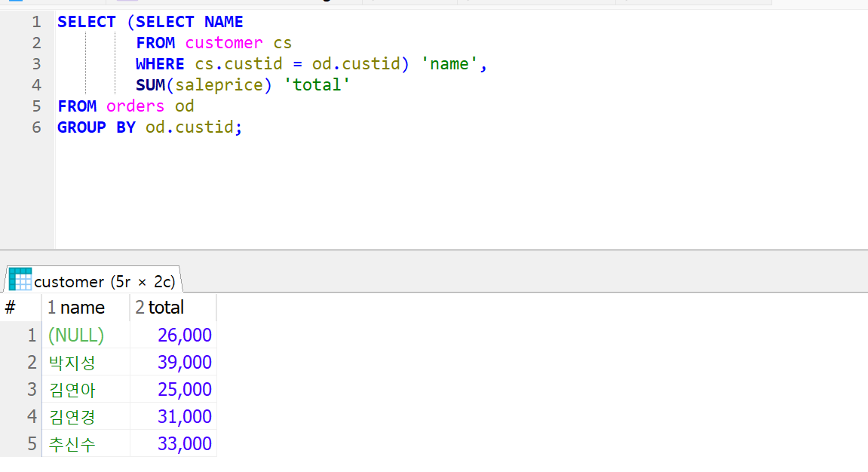The height and width of the screenshot is (472, 868).
Task: Select the customer (5r × 2c) result tab
Action: (x=93, y=280)
